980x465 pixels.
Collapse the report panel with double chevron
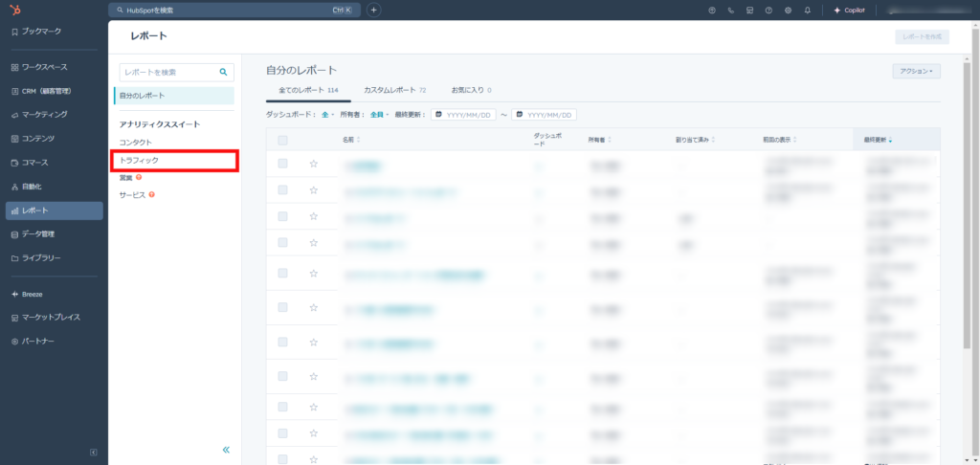226,450
